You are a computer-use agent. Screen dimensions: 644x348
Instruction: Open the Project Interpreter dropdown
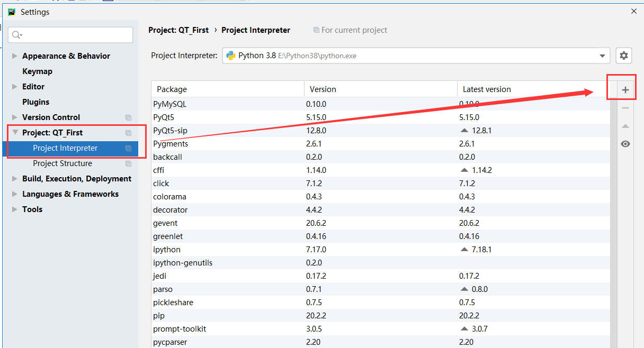point(602,56)
